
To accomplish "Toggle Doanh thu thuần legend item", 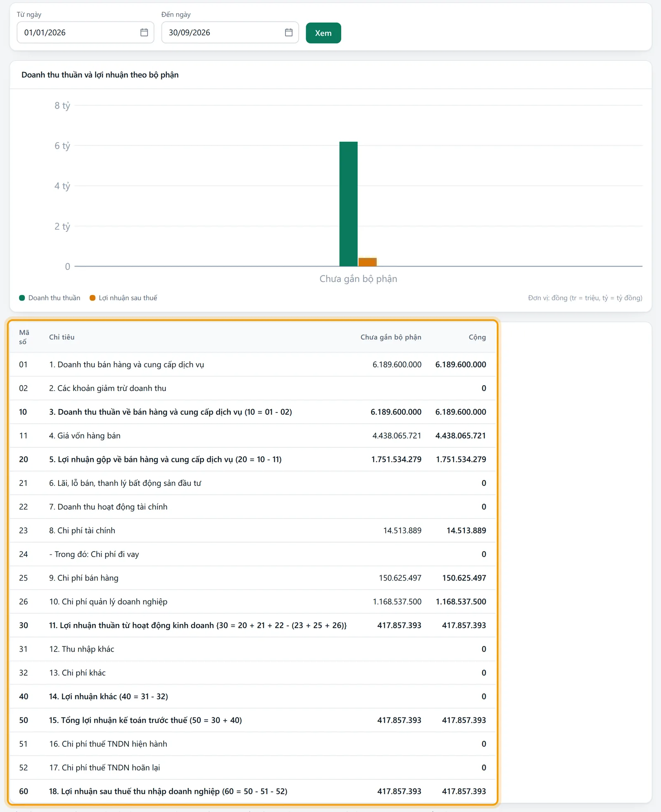I will point(50,298).
